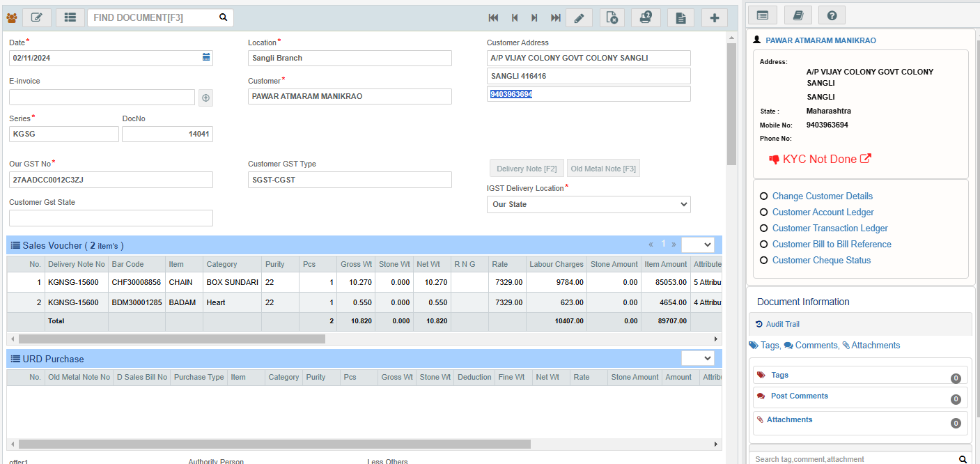Click the DocNo field 14041

click(167, 134)
